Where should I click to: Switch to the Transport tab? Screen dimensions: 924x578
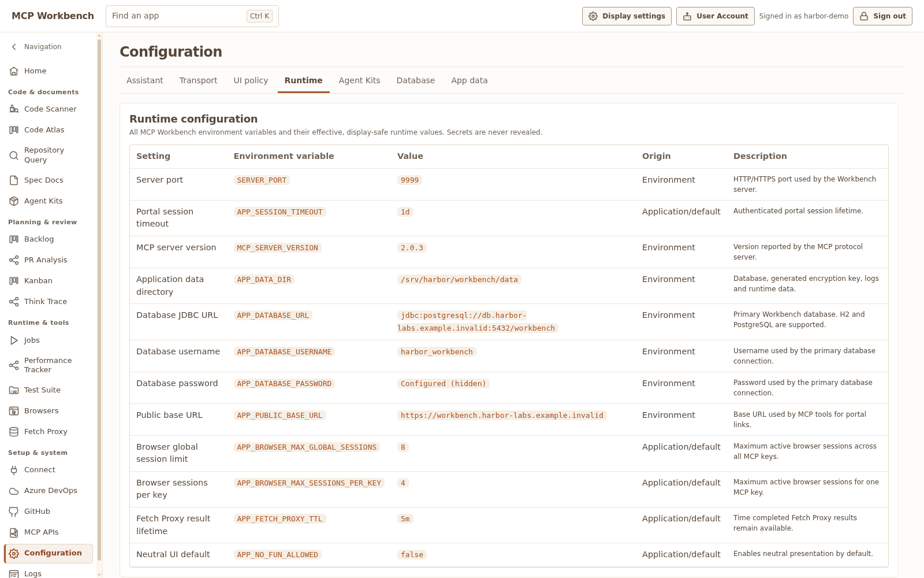(198, 80)
